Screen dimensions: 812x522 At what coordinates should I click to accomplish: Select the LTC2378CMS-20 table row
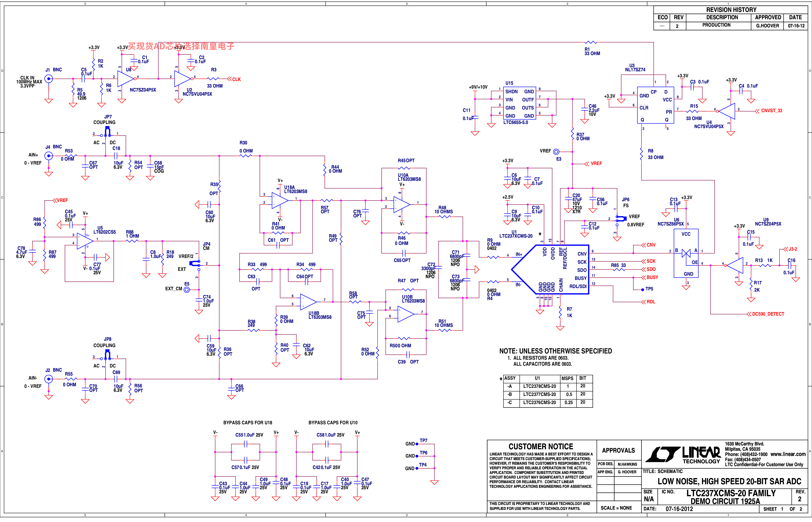click(x=548, y=386)
